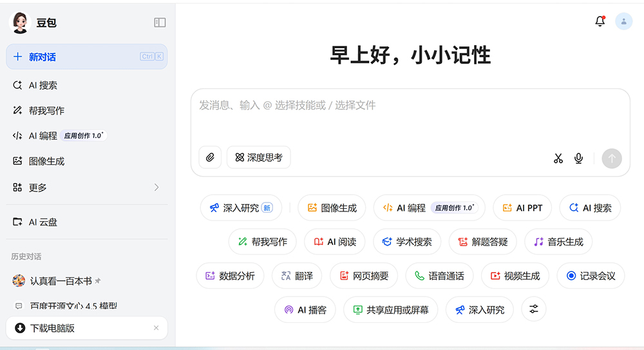The height and width of the screenshot is (350, 644).
Task: Open 图像生成 in the sidebar
Action: coord(87,161)
